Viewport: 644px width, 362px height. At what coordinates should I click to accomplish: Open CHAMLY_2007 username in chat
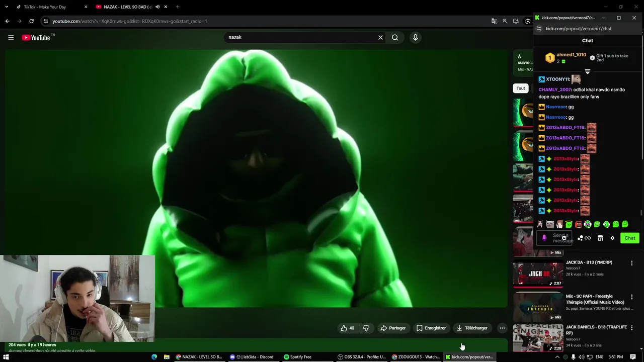pyautogui.click(x=555, y=89)
